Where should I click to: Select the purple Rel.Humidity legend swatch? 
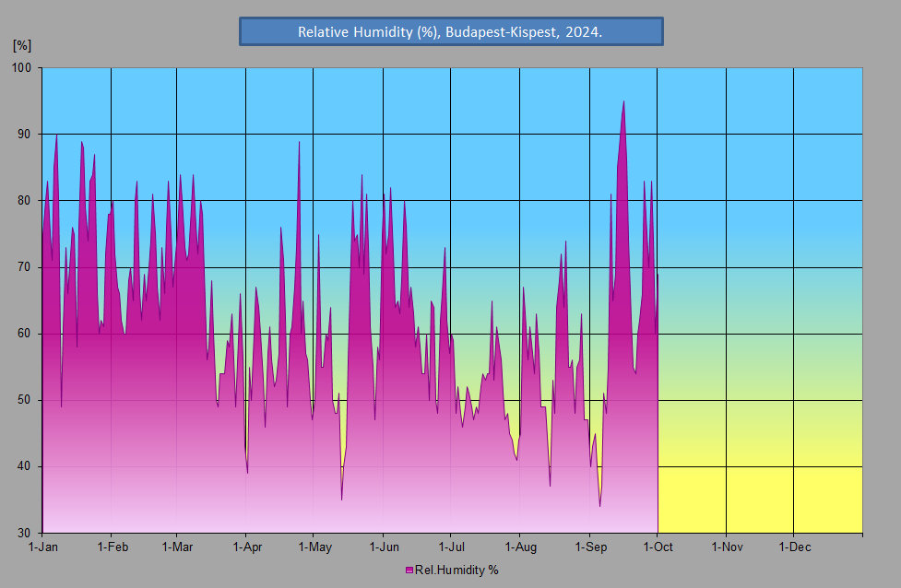(409, 570)
